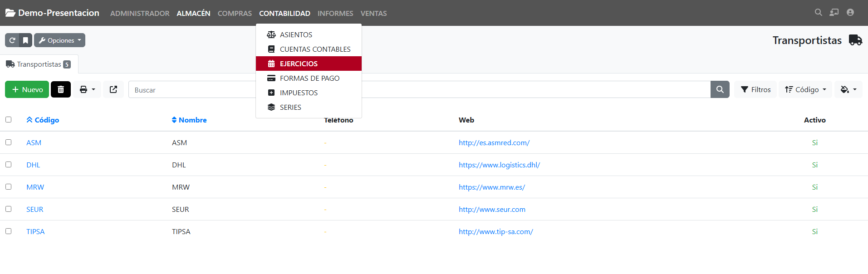The height and width of the screenshot is (274, 868).
Task: Check the checkbox for DHL row
Action: (8, 165)
